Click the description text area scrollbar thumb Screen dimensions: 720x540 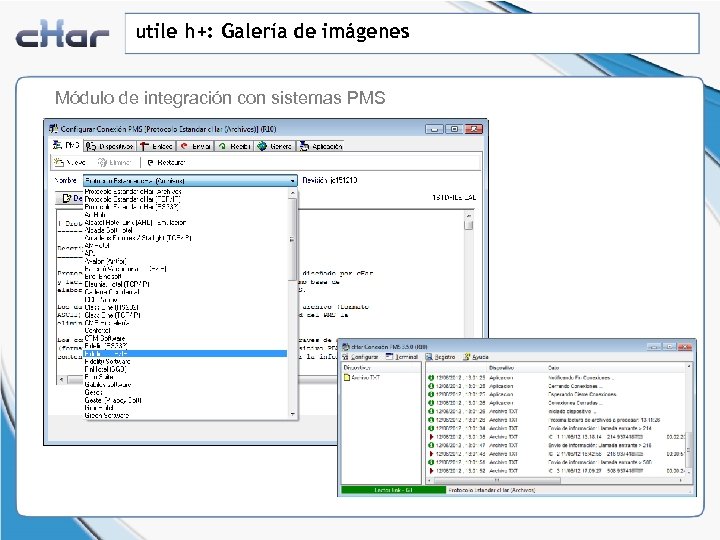pos(468,225)
